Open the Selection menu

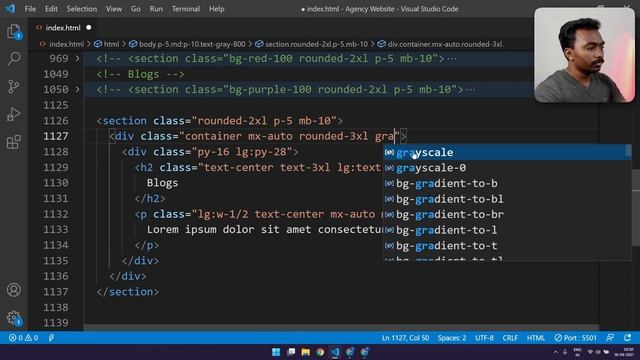pyautogui.click(x=82, y=9)
